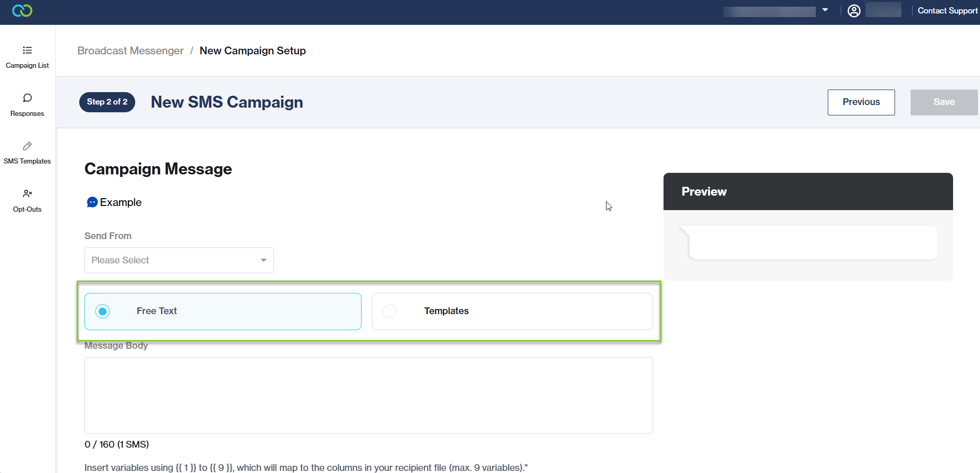The height and width of the screenshot is (473, 980).
Task: Click into the Message Body text area
Action: pyautogui.click(x=368, y=395)
